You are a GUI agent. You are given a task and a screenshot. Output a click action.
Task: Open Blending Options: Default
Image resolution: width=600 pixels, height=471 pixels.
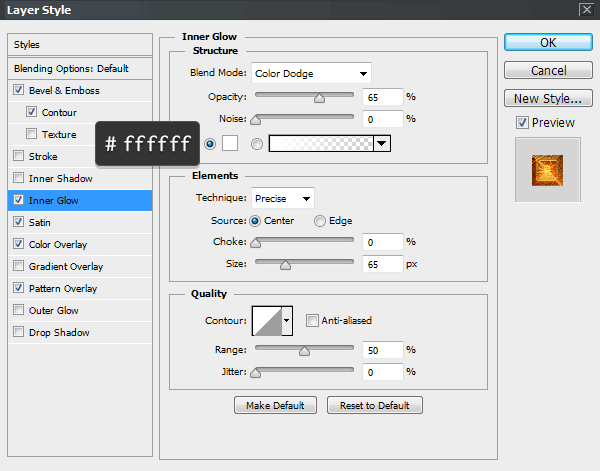tap(71, 68)
